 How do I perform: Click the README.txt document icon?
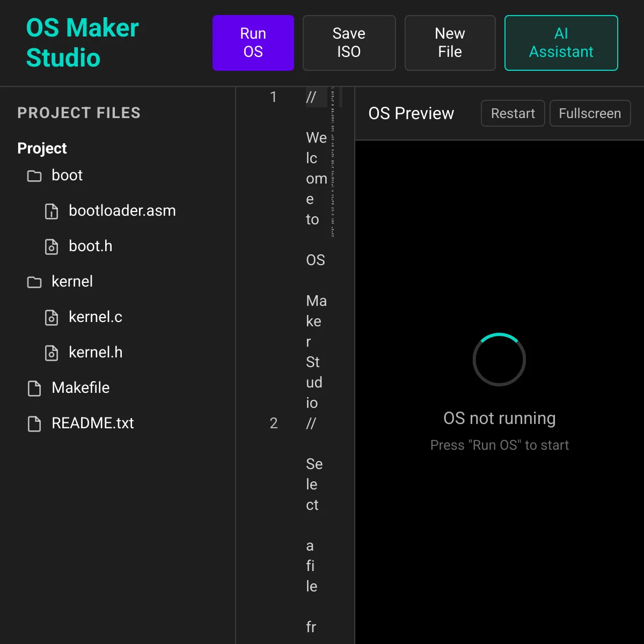(33, 423)
